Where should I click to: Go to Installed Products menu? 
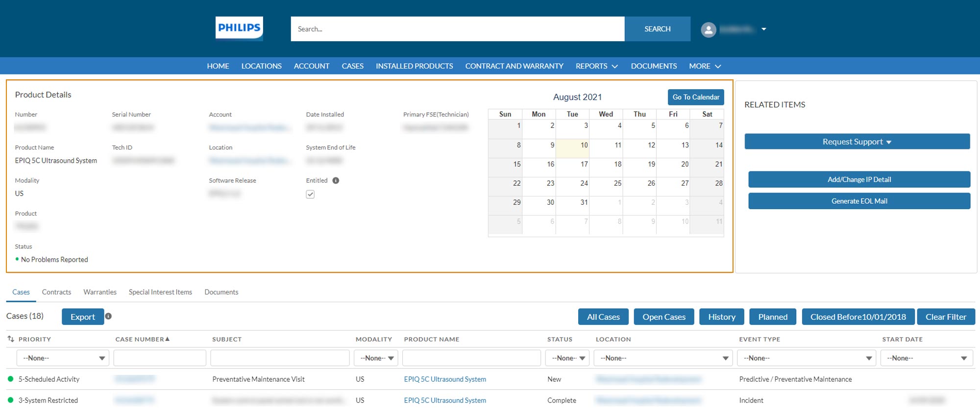coord(414,66)
